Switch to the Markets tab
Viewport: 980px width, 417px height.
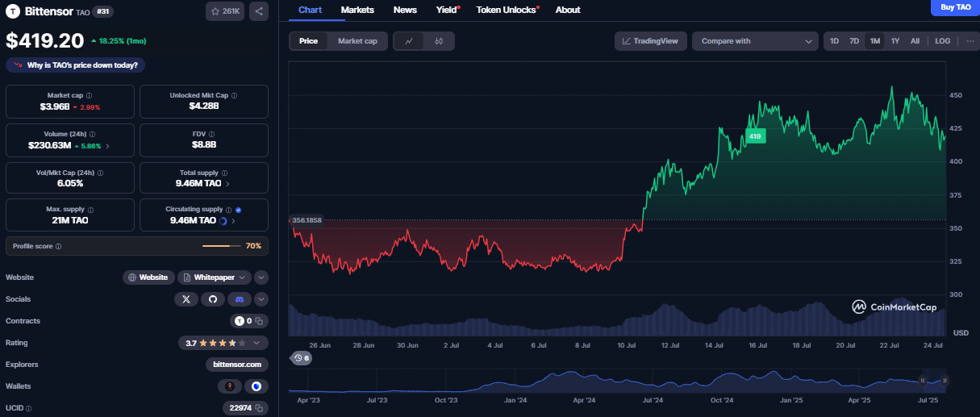pyautogui.click(x=357, y=10)
